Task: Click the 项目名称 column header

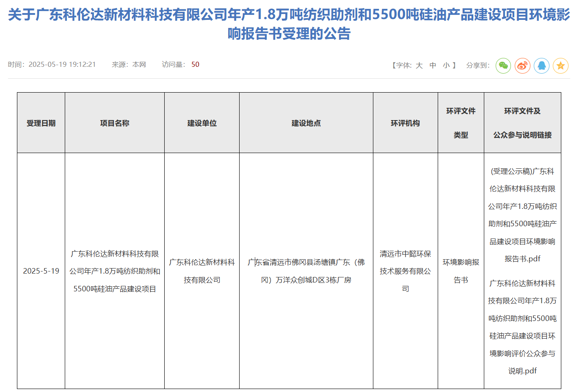Action: pyautogui.click(x=115, y=123)
